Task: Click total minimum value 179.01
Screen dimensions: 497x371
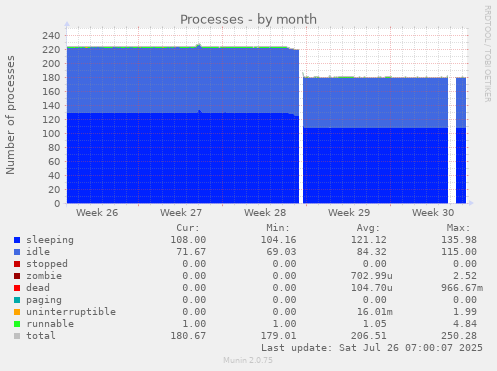Action: (278, 336)
